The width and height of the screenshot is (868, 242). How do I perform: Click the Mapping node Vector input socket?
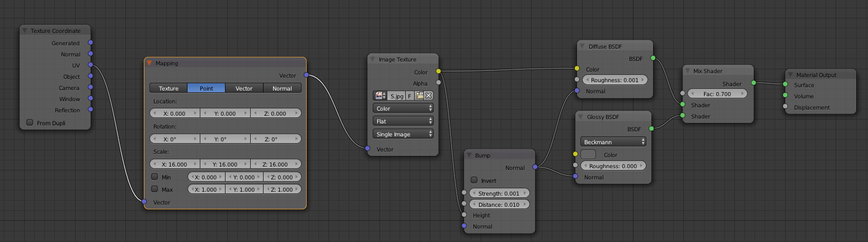tap(144, 202)
